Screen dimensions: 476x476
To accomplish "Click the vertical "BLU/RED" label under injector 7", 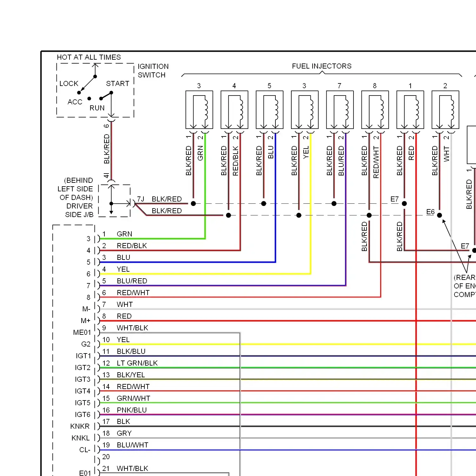I will [341, 161].
